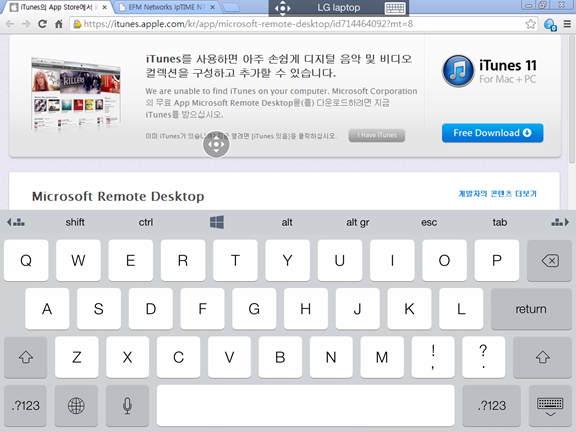The image size is (576, 432).
Task: Click the Free Download button
Action: pos(492,133)
